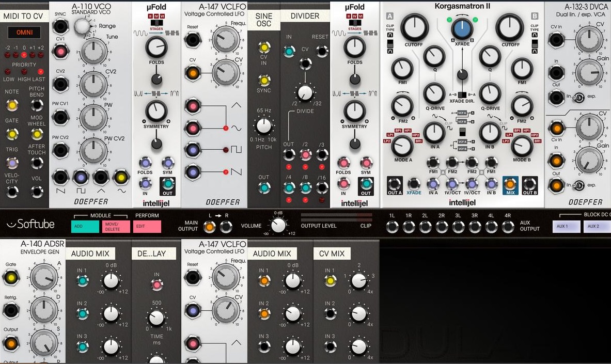Click the SINE OSC OUT jack
This screenshot has height=364, width=611.
(x=264, y=187)
